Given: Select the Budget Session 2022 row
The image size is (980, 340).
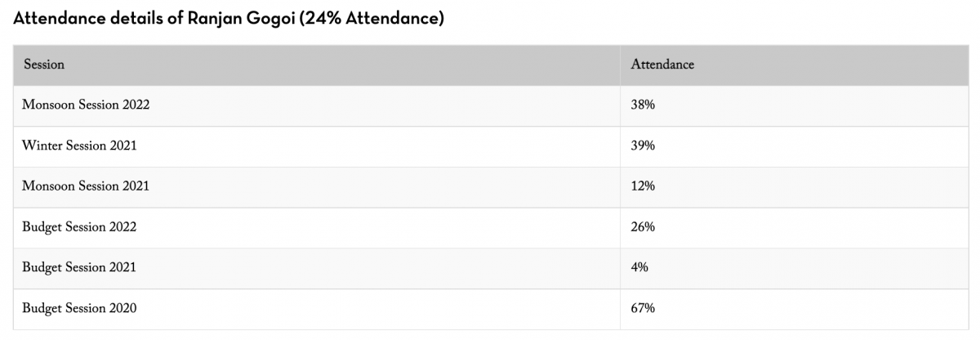Looking at the screenshot, I should [x=79, y=227].
